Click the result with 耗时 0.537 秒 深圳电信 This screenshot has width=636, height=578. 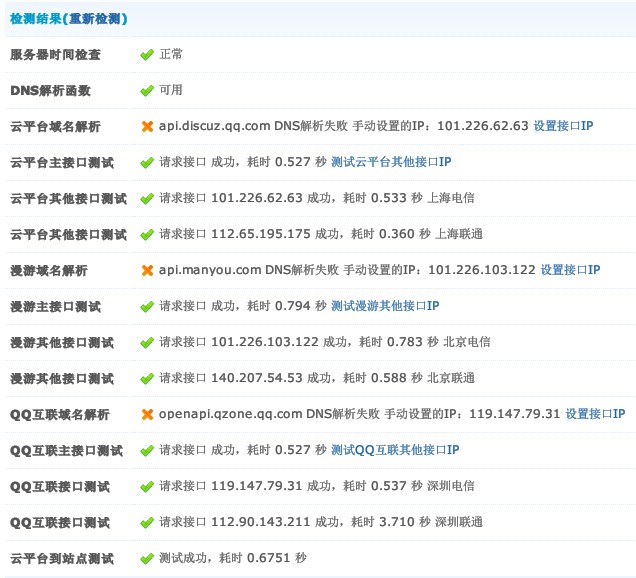(317, 486)
